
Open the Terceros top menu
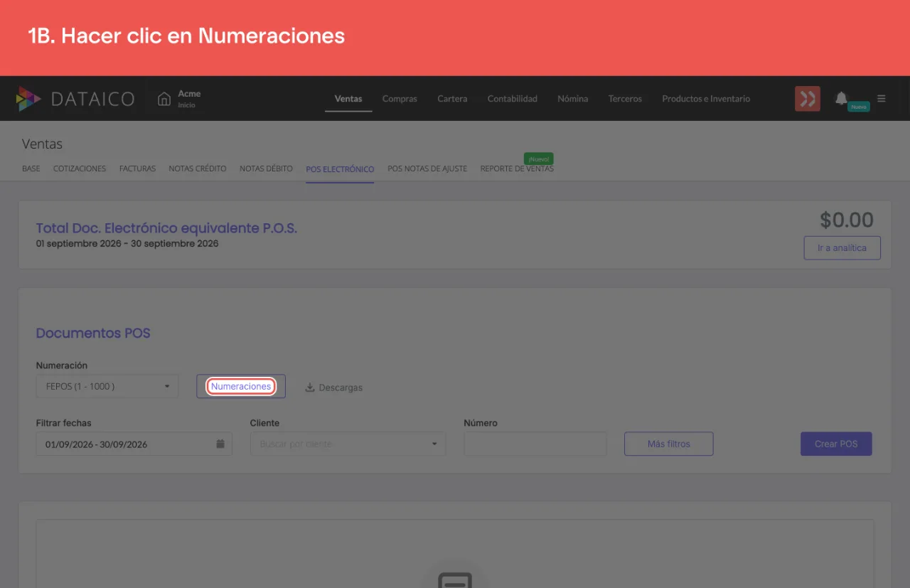(625, 99)
